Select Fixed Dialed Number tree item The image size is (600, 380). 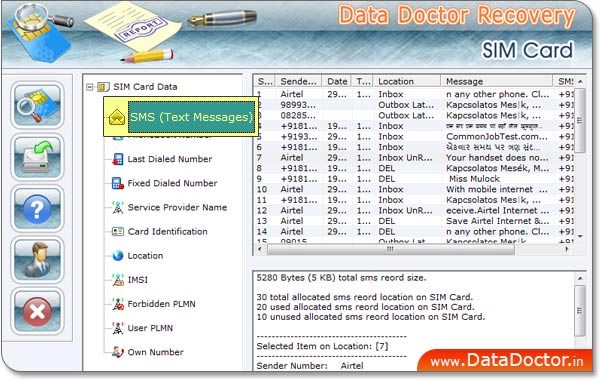pyautogui.click(x=172, y=183)
